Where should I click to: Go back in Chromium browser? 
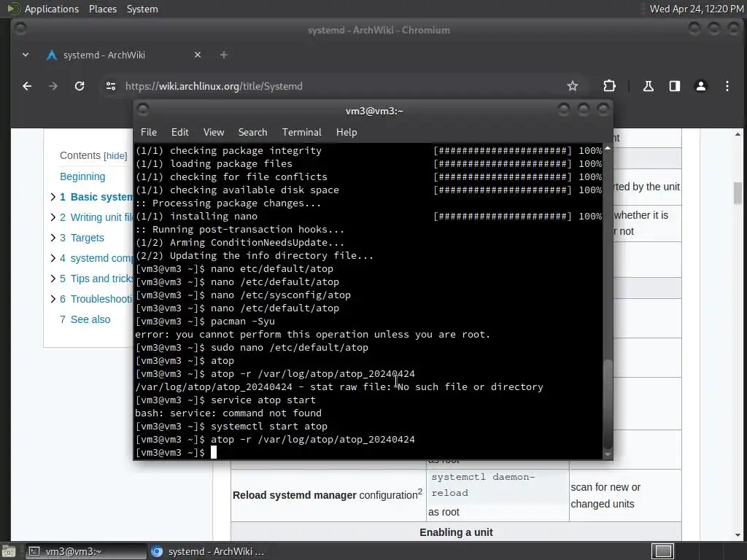click(x=27, y=86)
